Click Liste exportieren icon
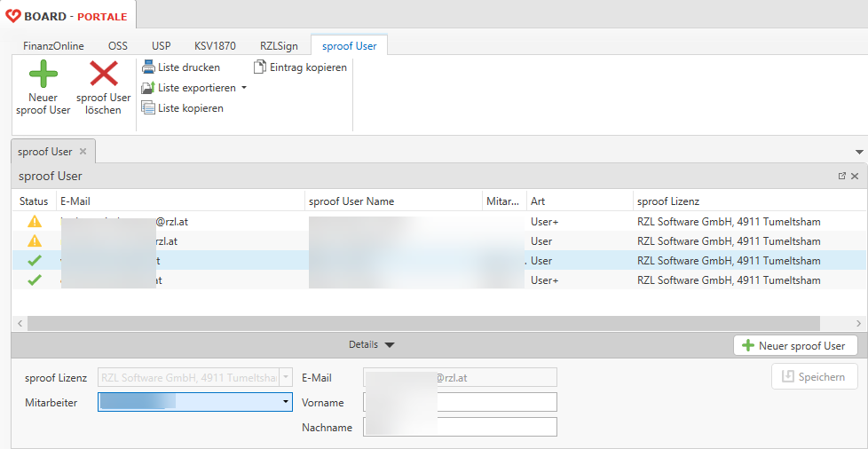 pos(148,88)
